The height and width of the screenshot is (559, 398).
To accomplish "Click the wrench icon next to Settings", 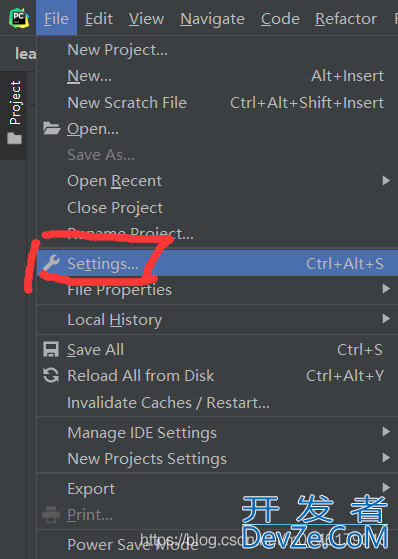I will click(51, 263).
